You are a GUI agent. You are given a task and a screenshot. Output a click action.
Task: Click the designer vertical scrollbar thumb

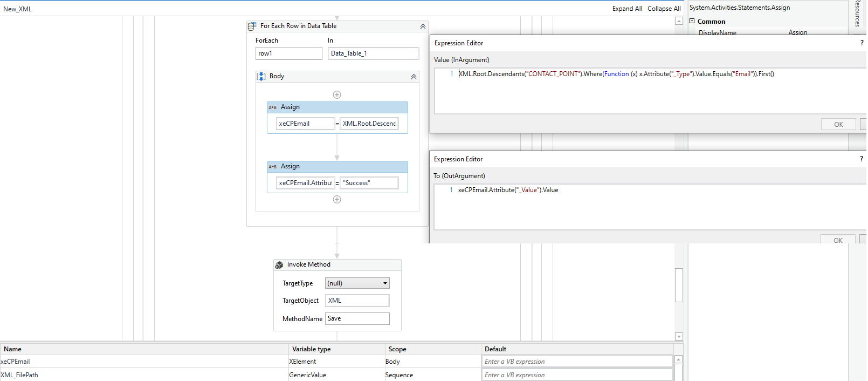[679, 285]
